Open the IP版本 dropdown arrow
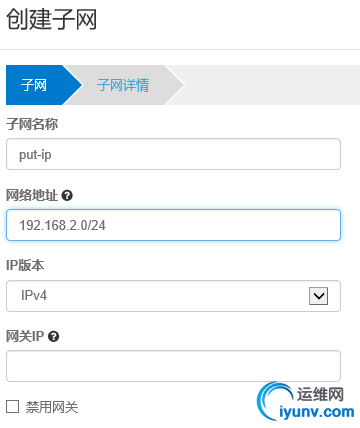 (x=318, y=296)
